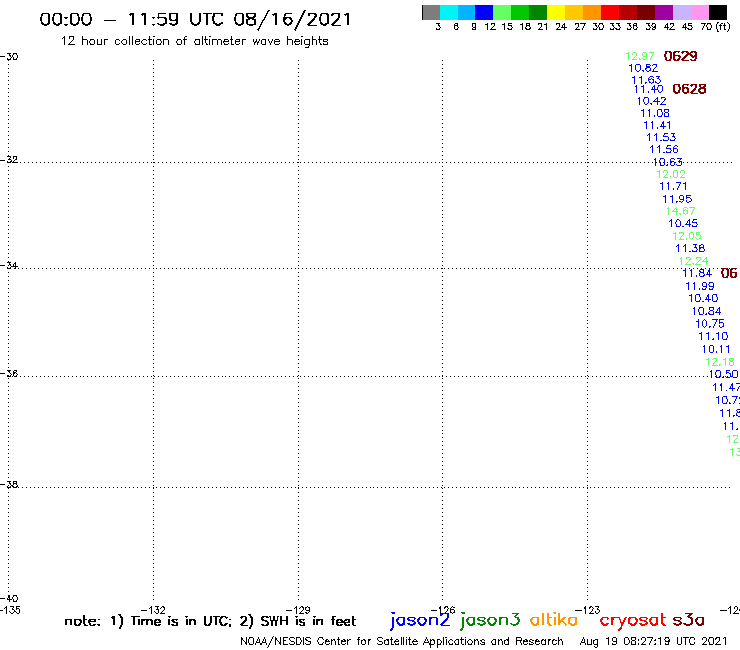Image resolution: width=740 pixels, height=650 pixels.
Task: Click the purple swatch in the color legend
Action: click(664, 12)
